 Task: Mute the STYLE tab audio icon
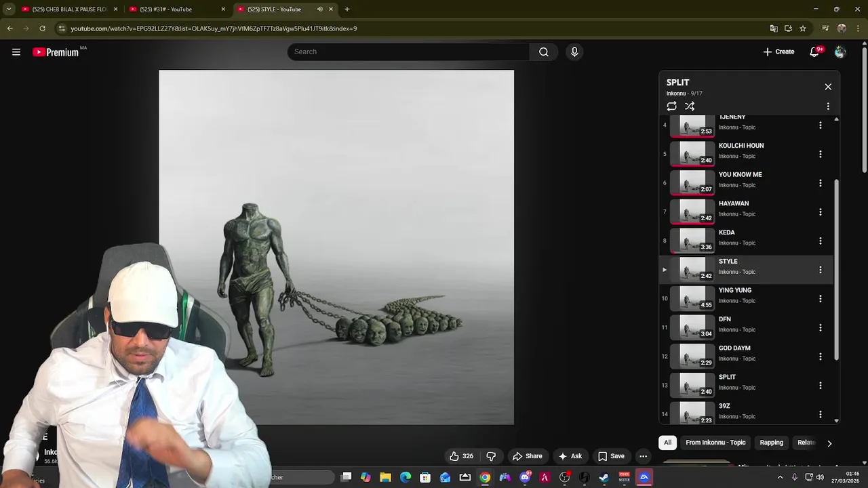tap(319, 9)
